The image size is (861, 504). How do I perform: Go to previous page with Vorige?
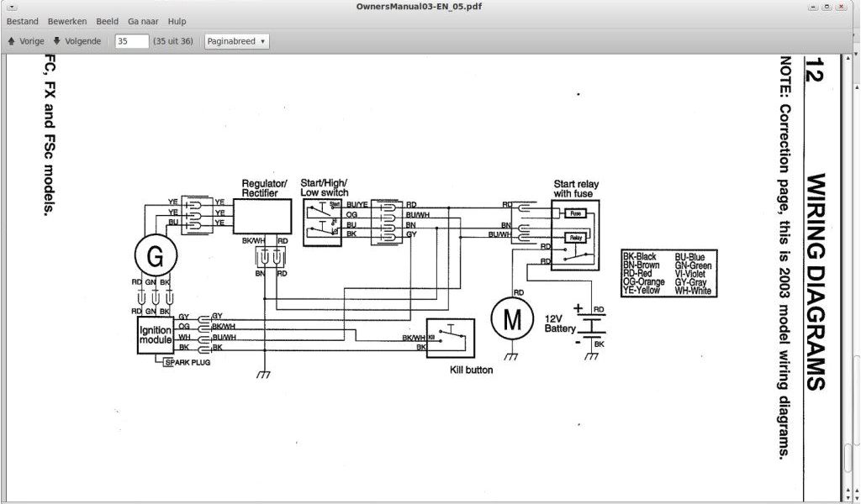(x=25, y=41)
